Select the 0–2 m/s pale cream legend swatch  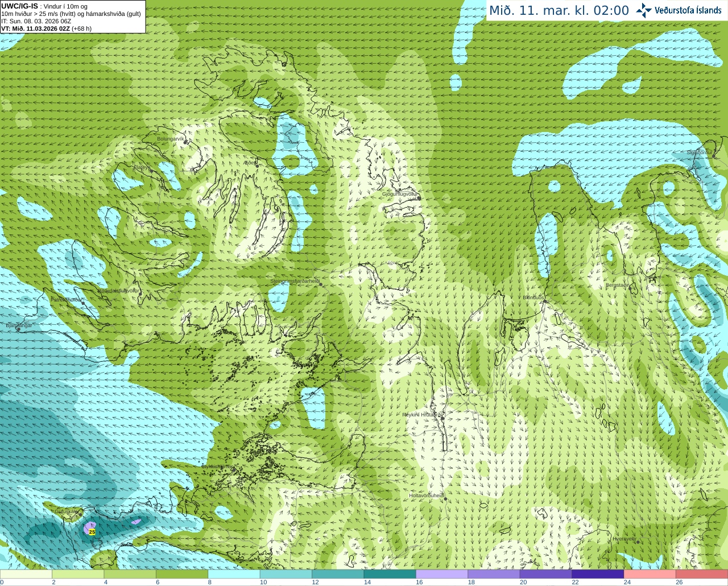[x=26, y=574]
